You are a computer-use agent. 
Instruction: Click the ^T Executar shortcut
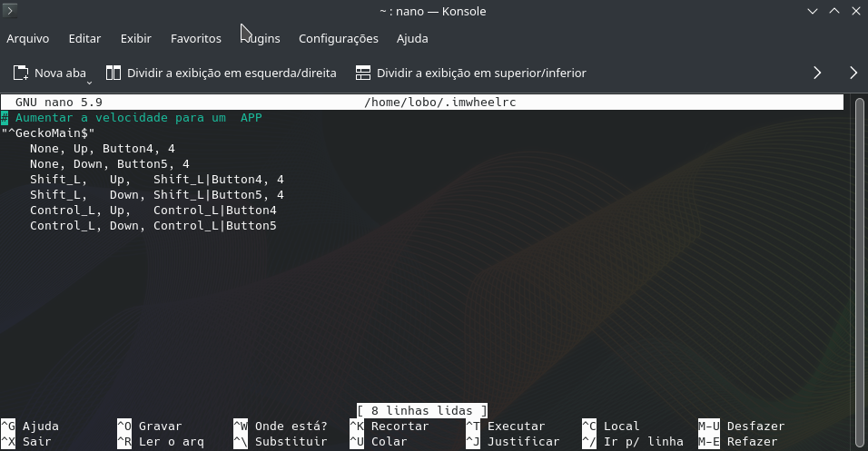pyautogui.click(x=506, y=426)
